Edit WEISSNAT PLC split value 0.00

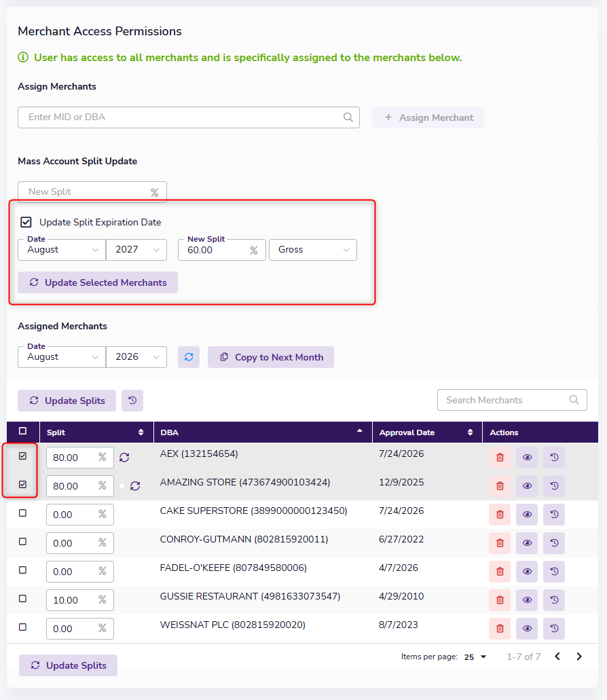(80, 629)
